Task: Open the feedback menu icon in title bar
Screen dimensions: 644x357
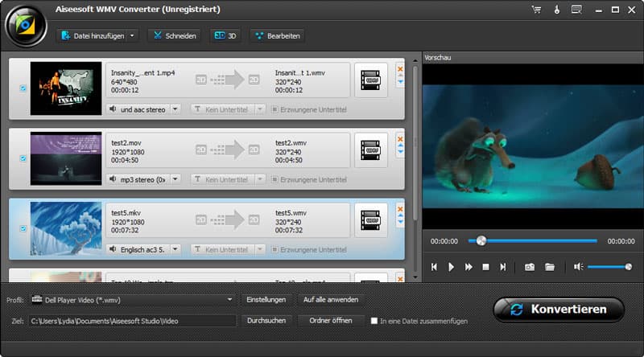Action: pos(576,10)
